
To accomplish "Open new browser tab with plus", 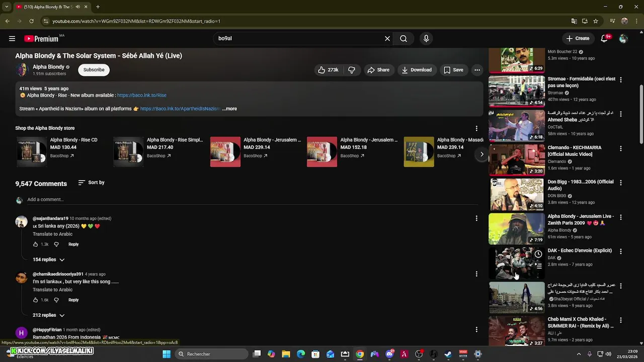I will [98, 7].
